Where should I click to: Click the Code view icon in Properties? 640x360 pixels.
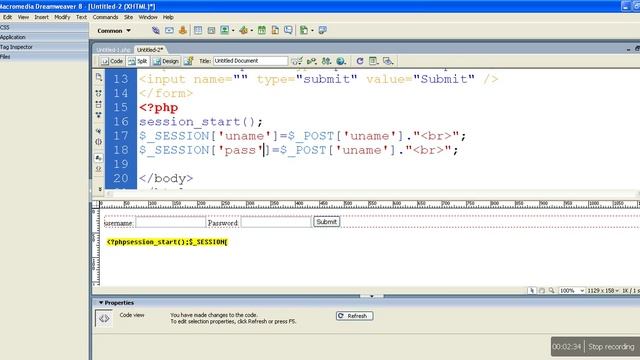click(104, 318)
